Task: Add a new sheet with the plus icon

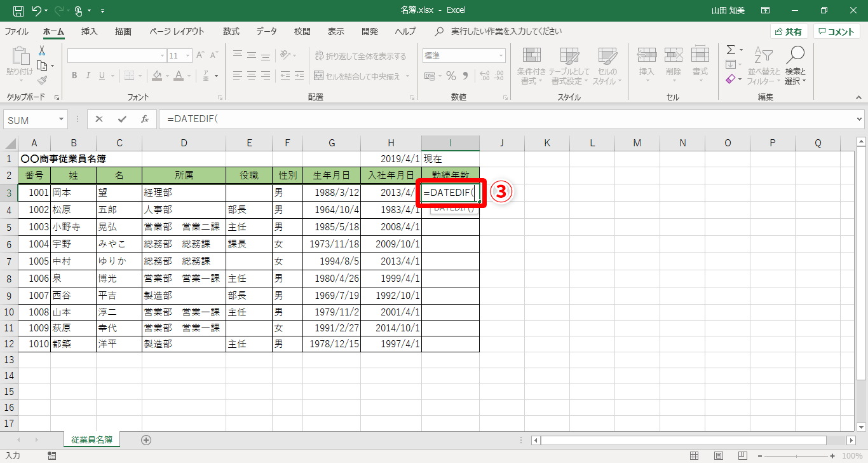Action: tap(146, 439)
